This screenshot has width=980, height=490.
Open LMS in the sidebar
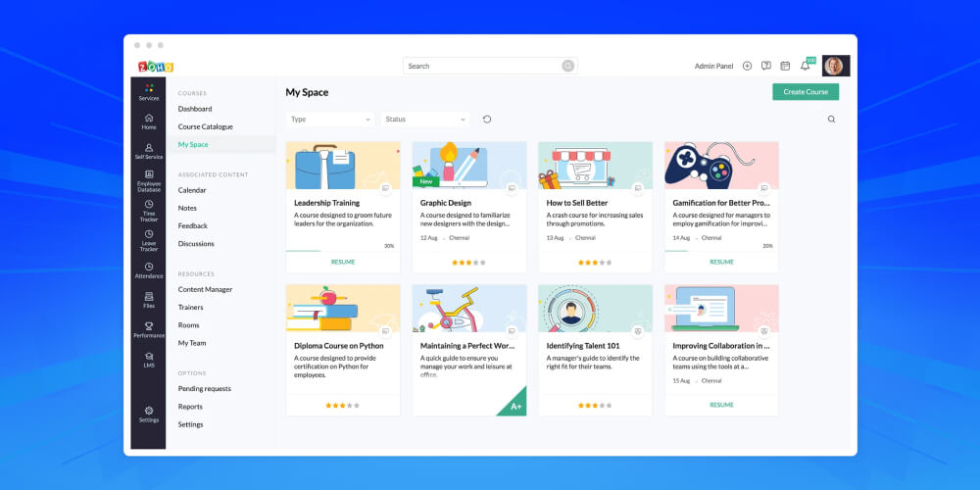tap(149, 360)
